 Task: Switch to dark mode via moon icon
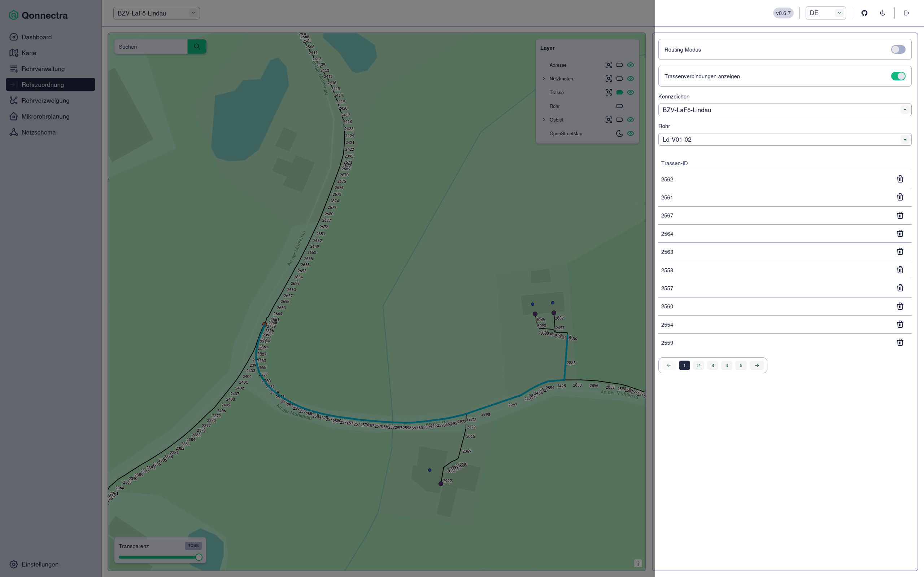point(882,13)
